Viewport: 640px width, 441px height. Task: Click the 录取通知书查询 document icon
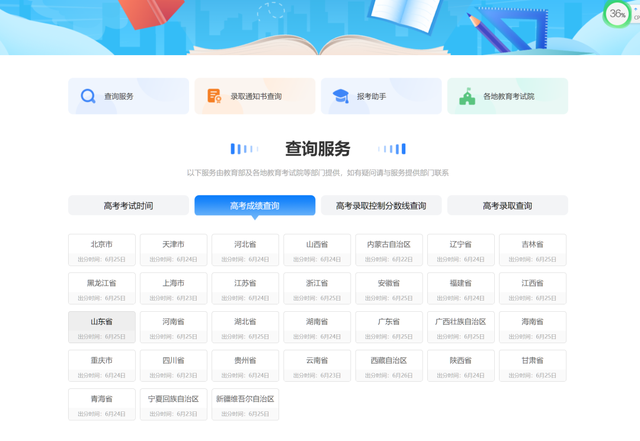pos(214,96)
